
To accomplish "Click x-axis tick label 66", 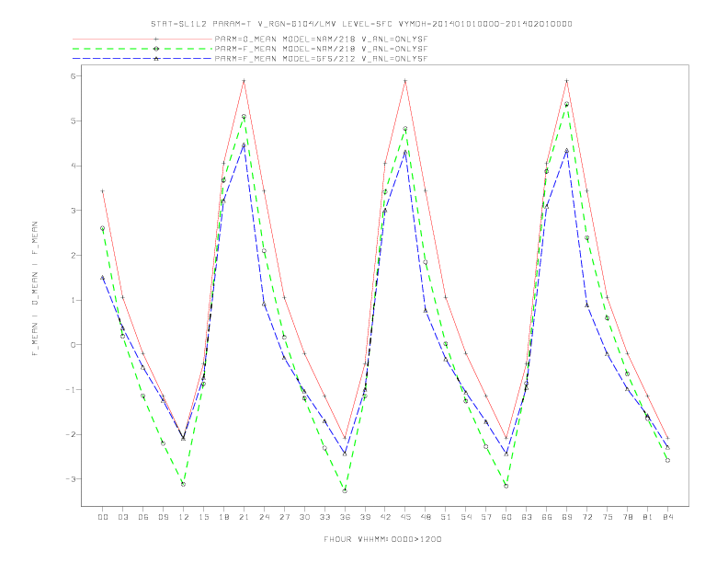I will coord(547,517).
